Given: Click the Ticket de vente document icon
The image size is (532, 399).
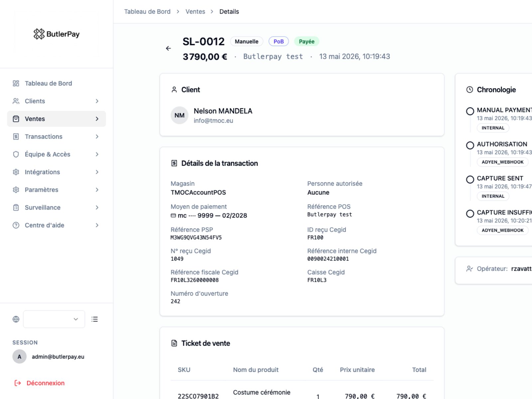Looking at the screenshot, I should click(x=174, y=343).
